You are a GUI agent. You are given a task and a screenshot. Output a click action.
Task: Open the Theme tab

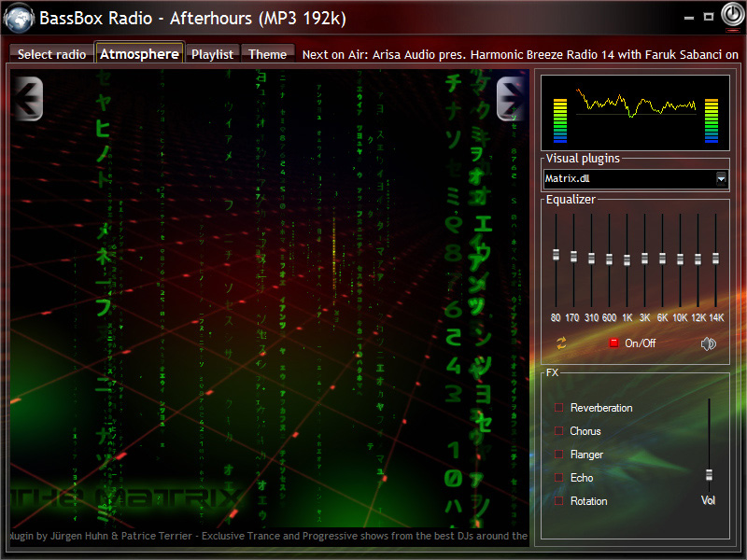[x=267, y=54]
